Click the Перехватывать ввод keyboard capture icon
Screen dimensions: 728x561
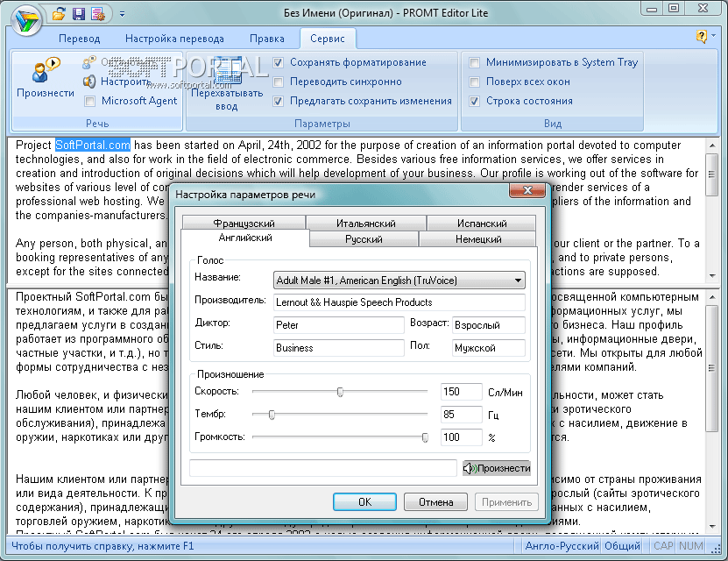click(x=227, y=86)
